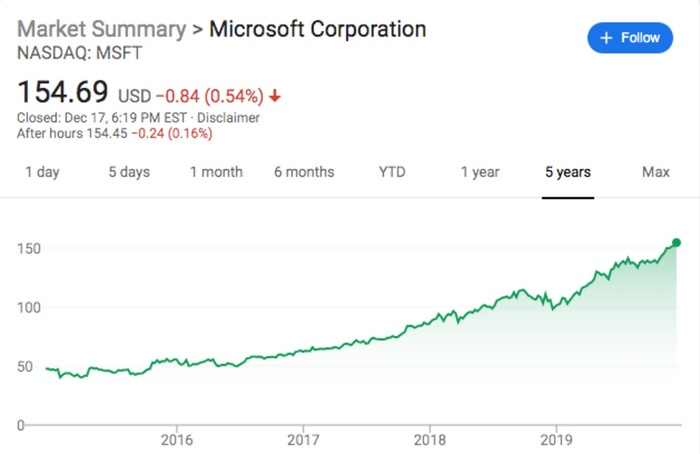Click the Microsoft Corporation title

318,27
